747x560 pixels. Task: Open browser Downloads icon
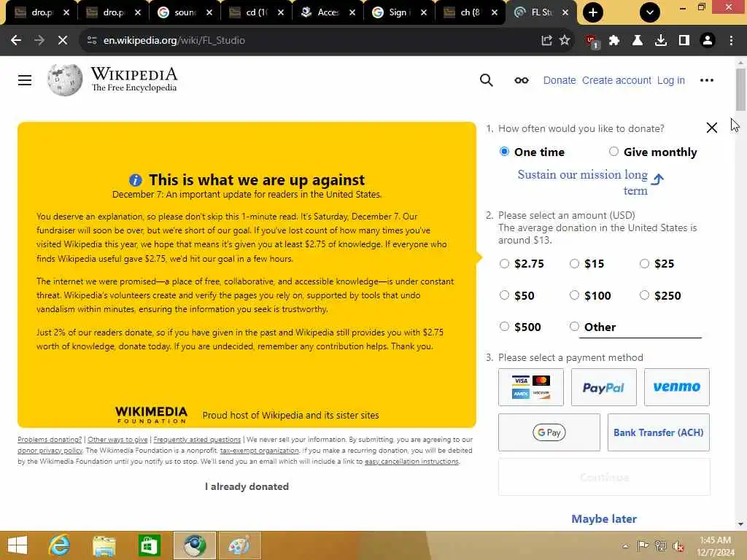660,41
